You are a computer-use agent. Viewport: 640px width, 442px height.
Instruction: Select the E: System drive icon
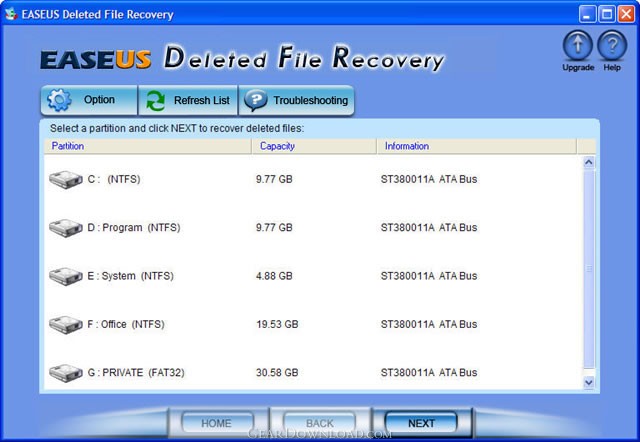pyautogui.click(x=66, y=276)
